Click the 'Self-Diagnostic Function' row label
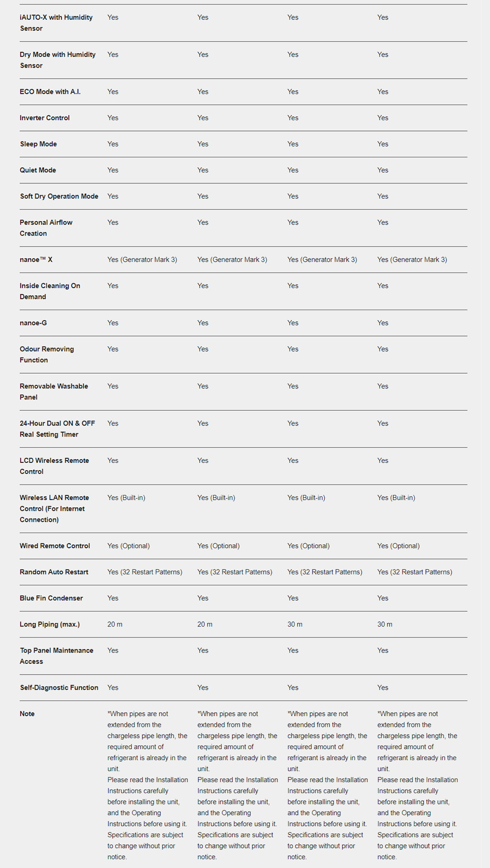 click(x=59, y=688)
